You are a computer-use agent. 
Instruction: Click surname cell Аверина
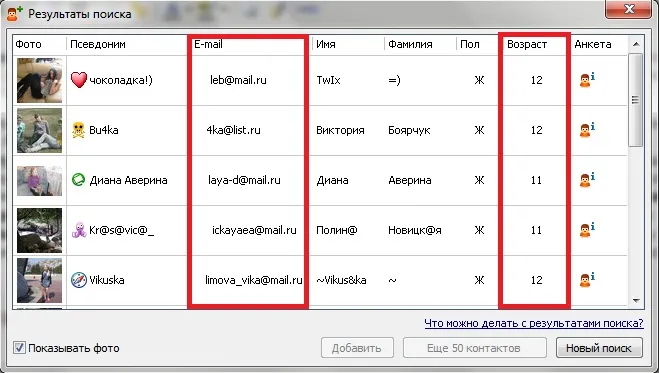(410, 180)
